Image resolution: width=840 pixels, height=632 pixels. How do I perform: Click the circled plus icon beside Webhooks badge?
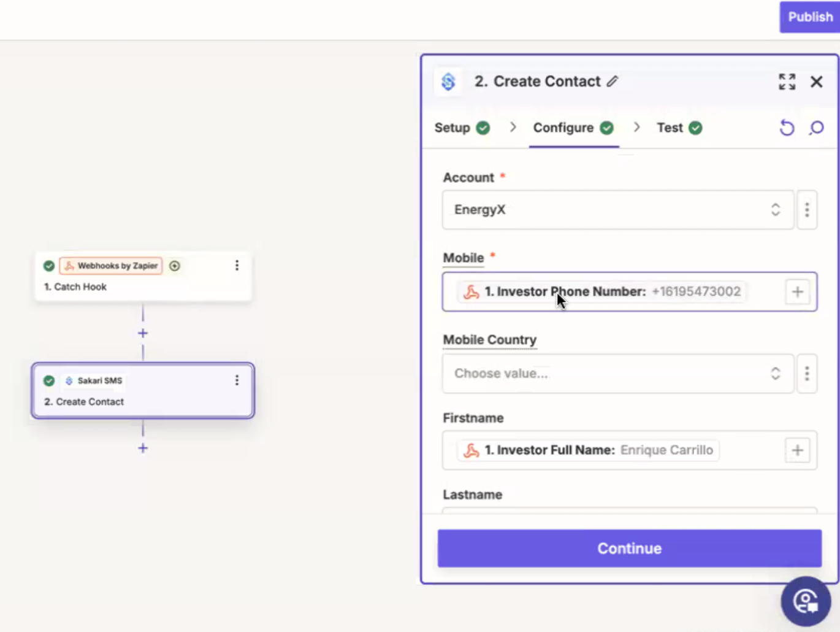(x=175, y=266)
